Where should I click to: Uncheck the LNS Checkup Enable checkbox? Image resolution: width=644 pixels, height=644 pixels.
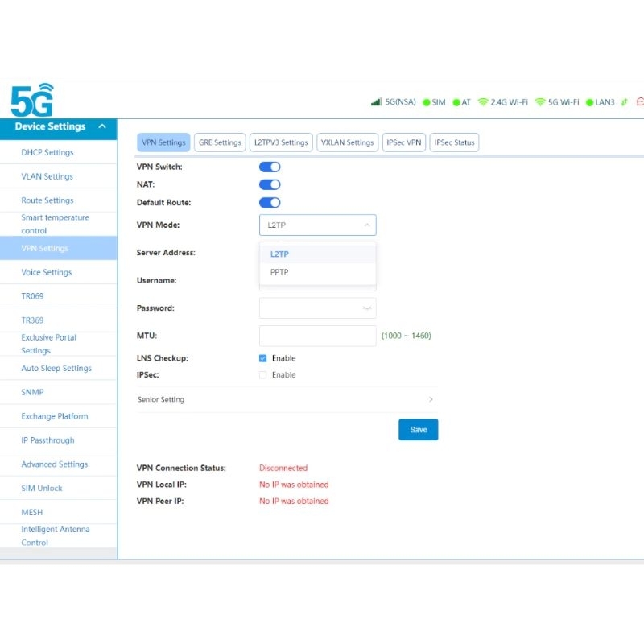pyautogui.click(x=263, y=358)
